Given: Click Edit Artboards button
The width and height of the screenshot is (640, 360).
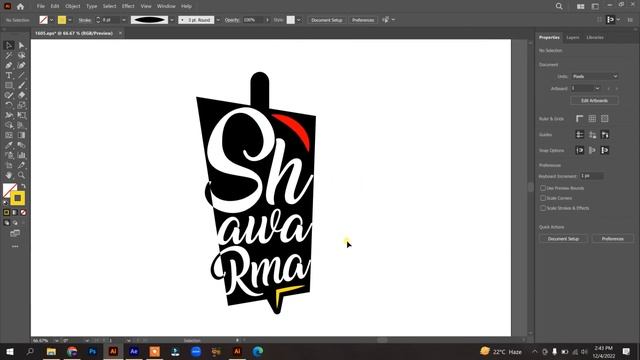Looking at the screenshot, I should 595,100.
